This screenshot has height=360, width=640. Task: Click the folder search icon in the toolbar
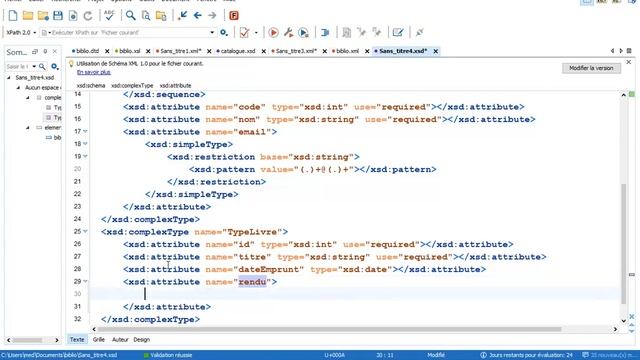(161, 16)
